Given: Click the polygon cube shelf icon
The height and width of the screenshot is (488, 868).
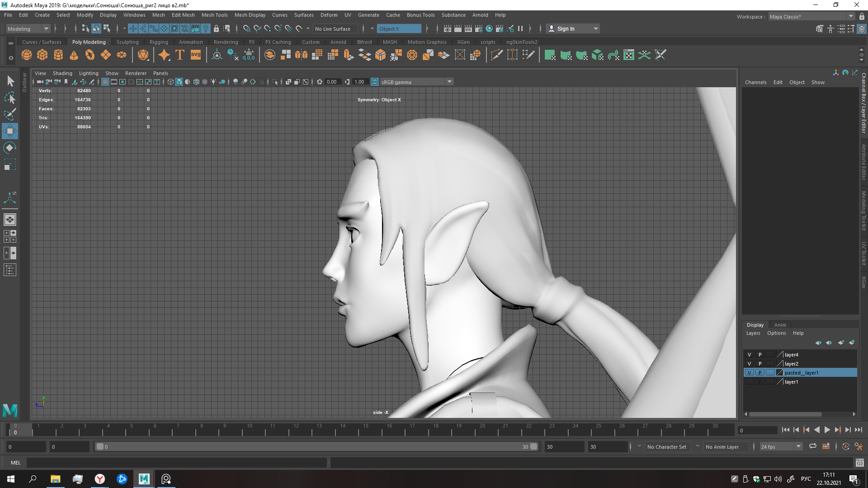Looking at the screenshot, I should point(42,55).
